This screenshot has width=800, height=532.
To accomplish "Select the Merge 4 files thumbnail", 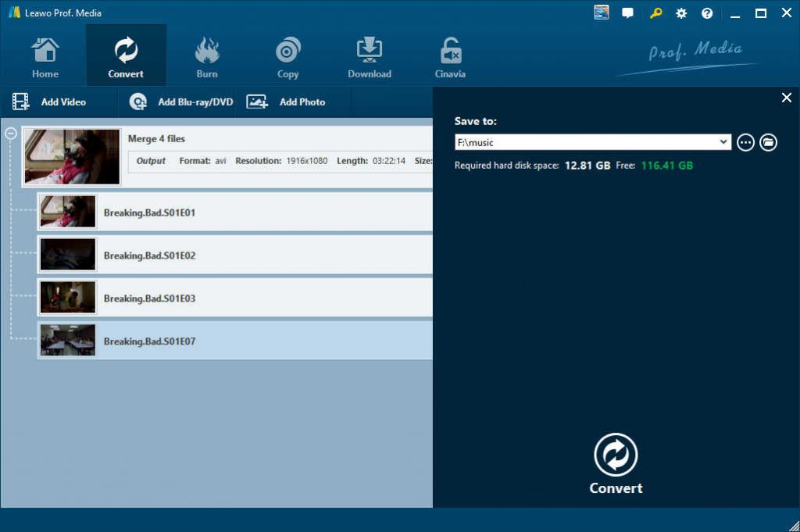I will (72, 156).
